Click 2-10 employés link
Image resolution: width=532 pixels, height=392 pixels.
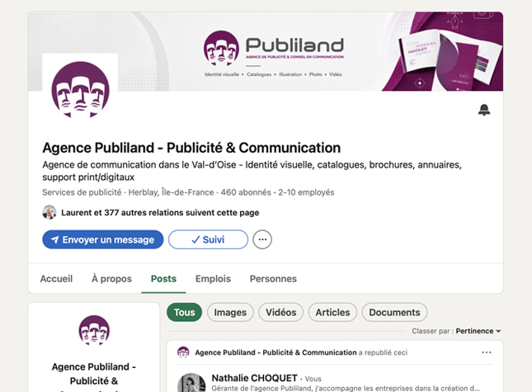306,192
